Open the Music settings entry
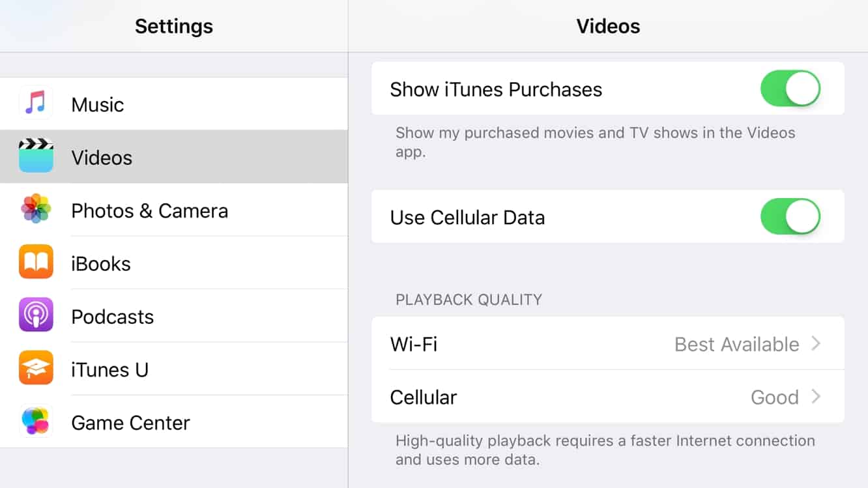Image resolution: width=868 pixels, height=488 pixels. (x=98, y=105)
